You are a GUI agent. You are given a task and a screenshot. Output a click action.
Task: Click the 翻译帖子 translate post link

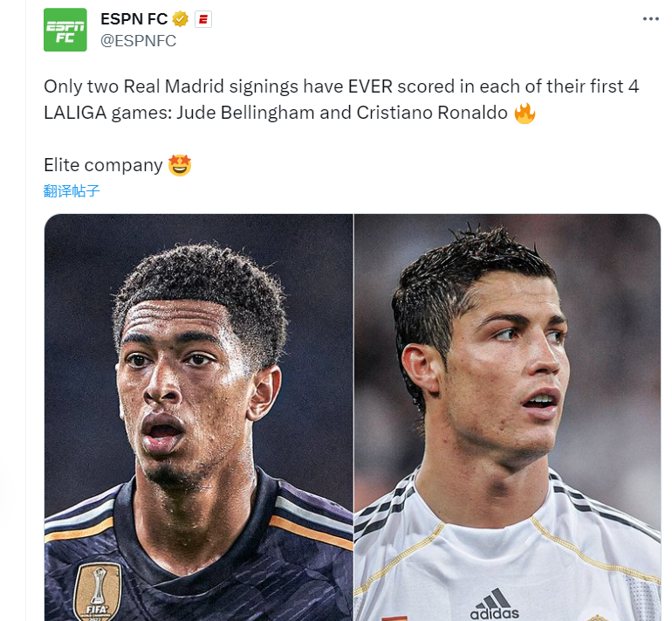72,191
